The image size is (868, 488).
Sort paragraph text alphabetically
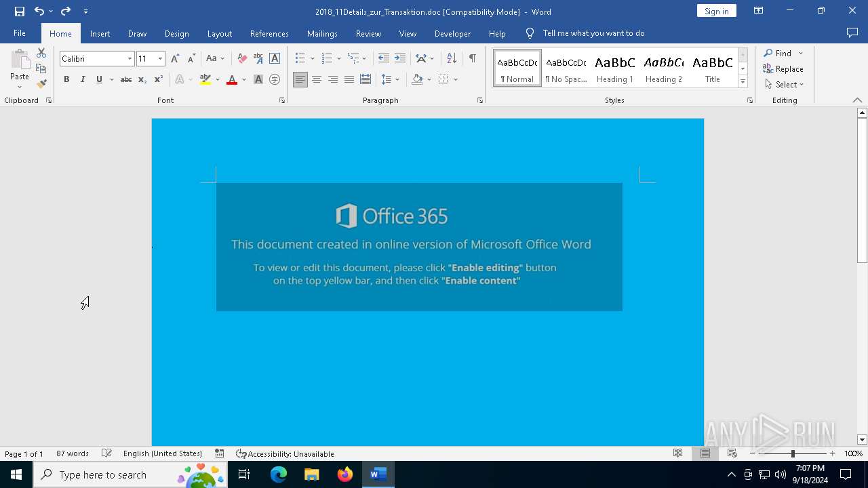pyautogui.click(x=452, y=58)
